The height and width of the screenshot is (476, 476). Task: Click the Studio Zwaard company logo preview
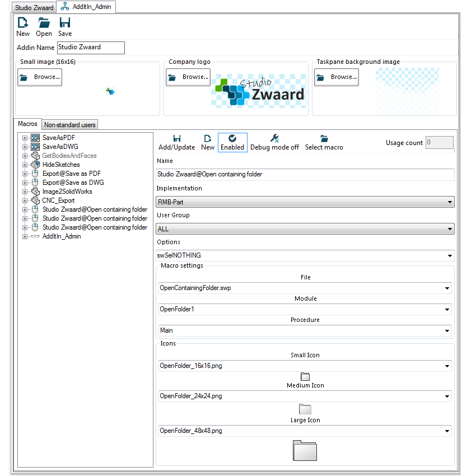click(x=259, y=91)
